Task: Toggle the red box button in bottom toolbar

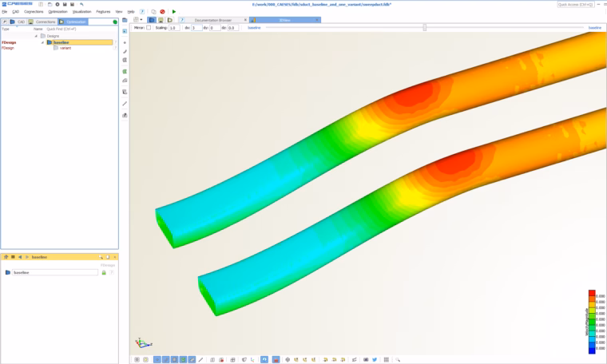Action: click(x=276, y=360)
